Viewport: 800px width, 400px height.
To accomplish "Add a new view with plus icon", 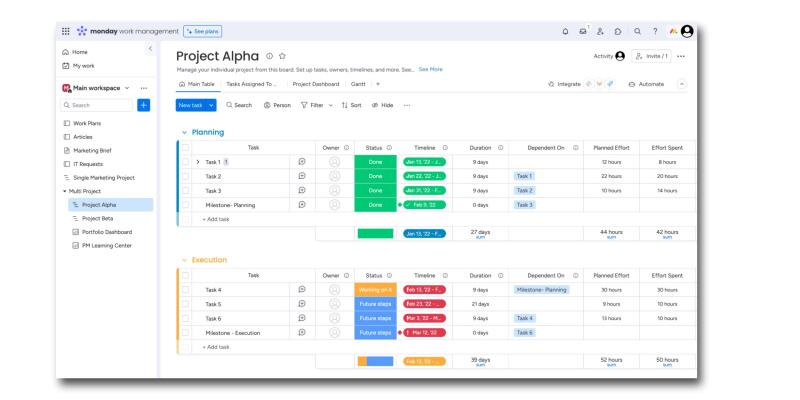I will (378, 84).
